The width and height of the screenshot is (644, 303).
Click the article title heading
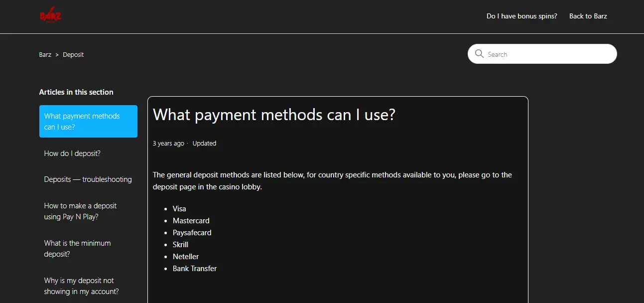click(x=274, y=115)
